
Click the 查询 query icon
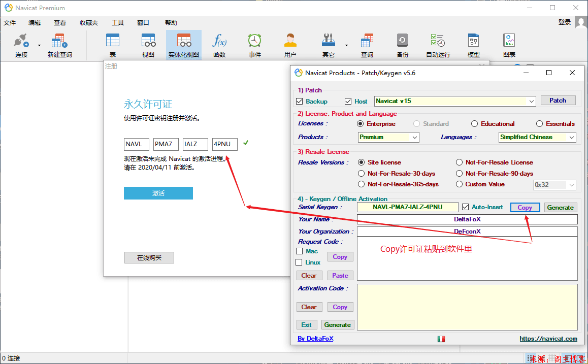click(x=367, y=41)
